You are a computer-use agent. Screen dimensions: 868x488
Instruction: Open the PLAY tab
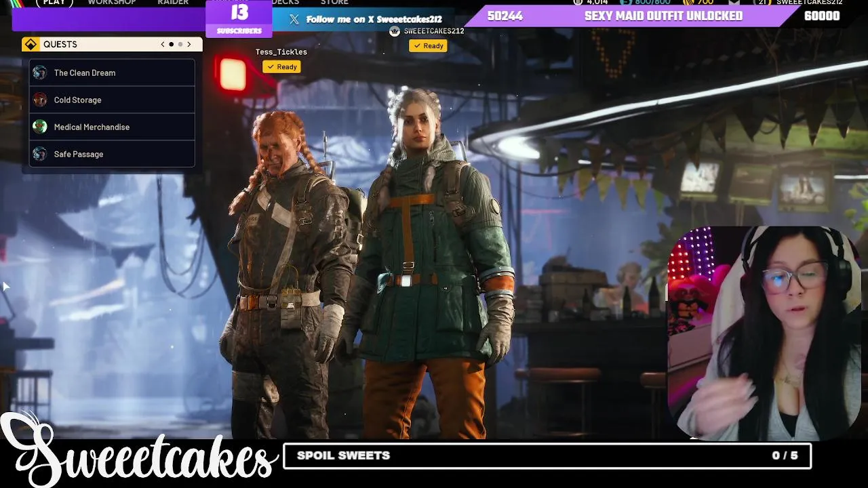pyautogui.click(x=54, y=3)
